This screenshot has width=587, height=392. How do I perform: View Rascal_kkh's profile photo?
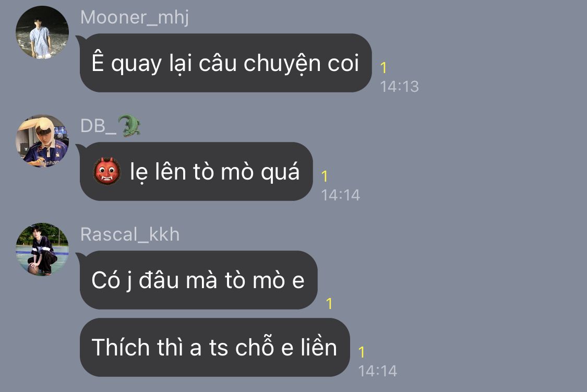(42, 250)
